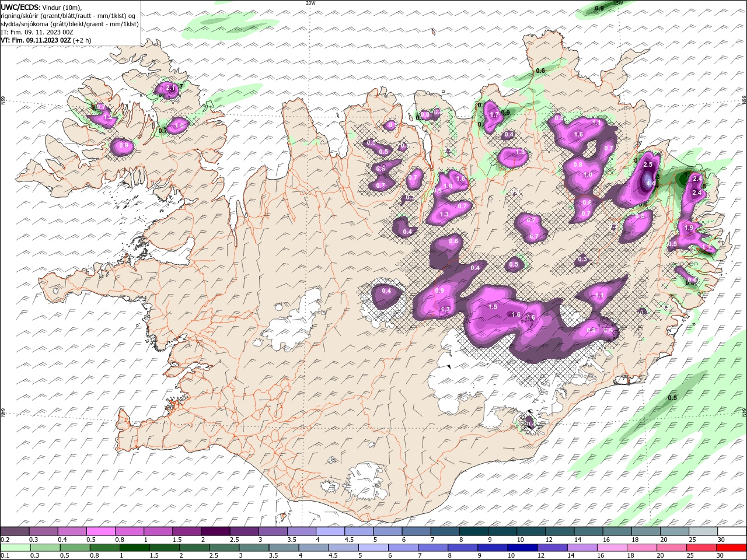Pick the light gray 25–30 snow scale swatch
This screenshot has width=747, height=560.
(x=703, y=531)
